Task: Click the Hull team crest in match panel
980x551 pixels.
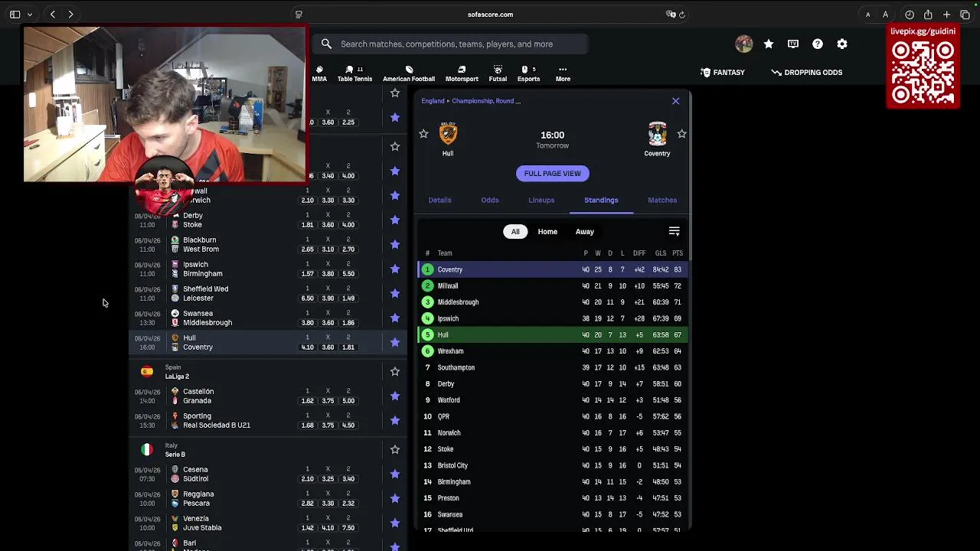Action: tap(448, 134)
